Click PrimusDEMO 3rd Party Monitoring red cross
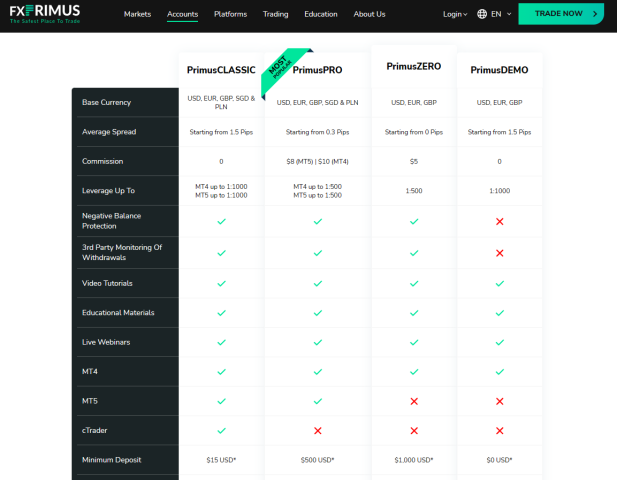Screen dimensions: 617x480 500,253
